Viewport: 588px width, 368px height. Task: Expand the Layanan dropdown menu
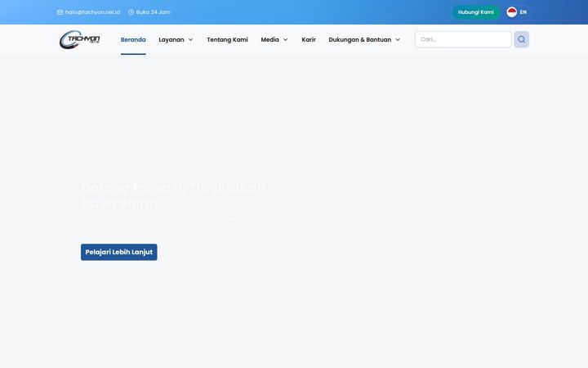176,39
